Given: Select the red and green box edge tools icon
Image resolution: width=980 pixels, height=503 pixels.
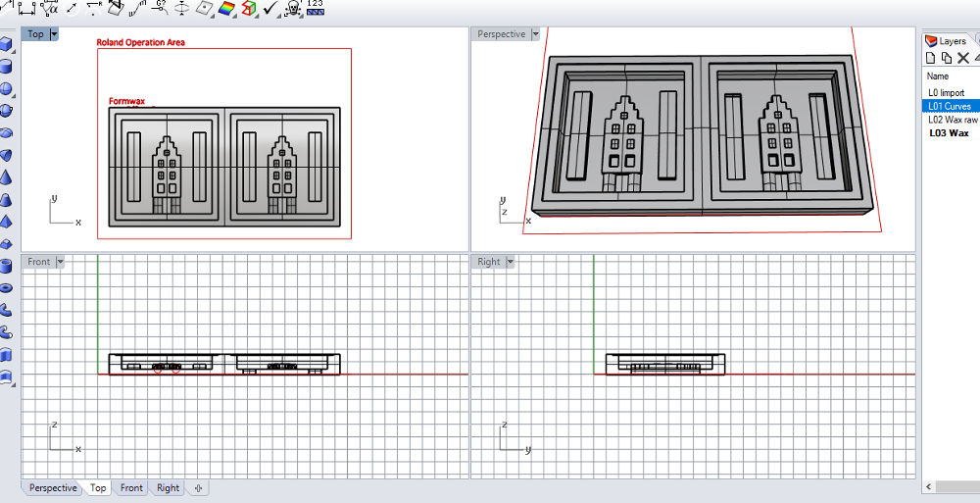Looking at the screenshot, I should [249, 8].
